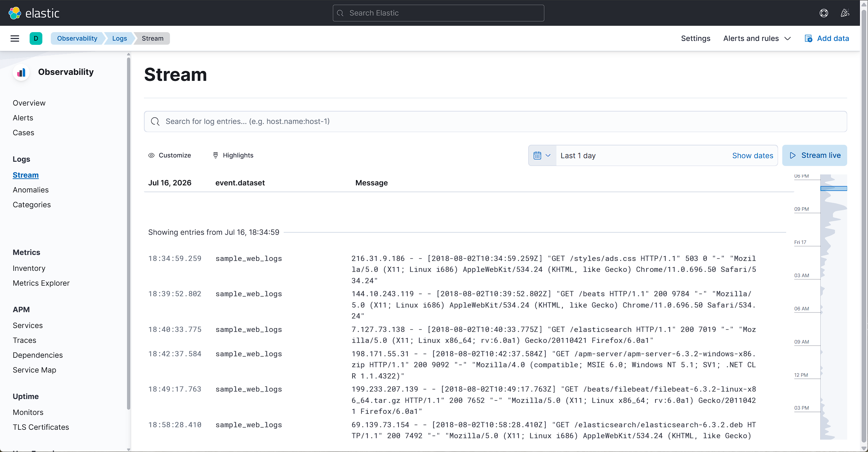Click the 18:42:37.584 log entry timestamp
Screen dimensions: 868x452
(x=175, y=354)
